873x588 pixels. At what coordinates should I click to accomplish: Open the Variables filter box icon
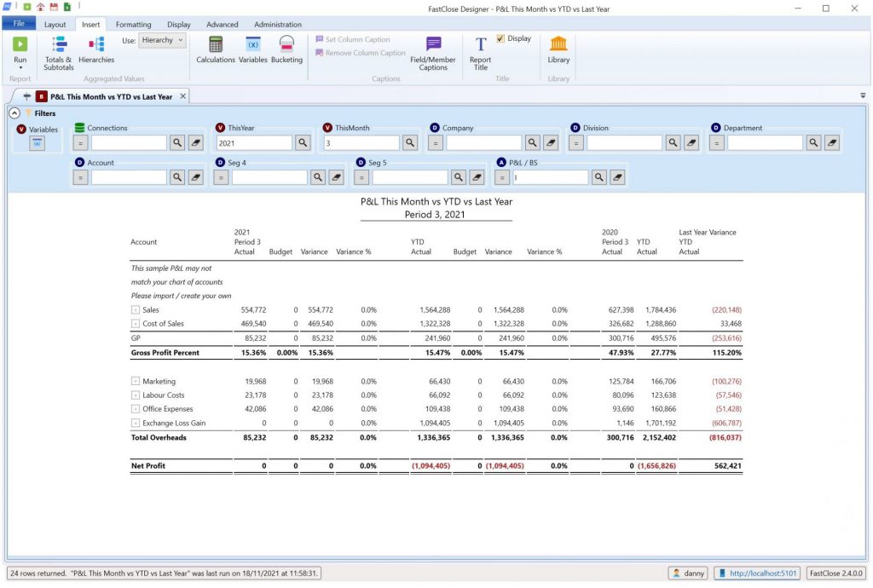tap(37, 143)
